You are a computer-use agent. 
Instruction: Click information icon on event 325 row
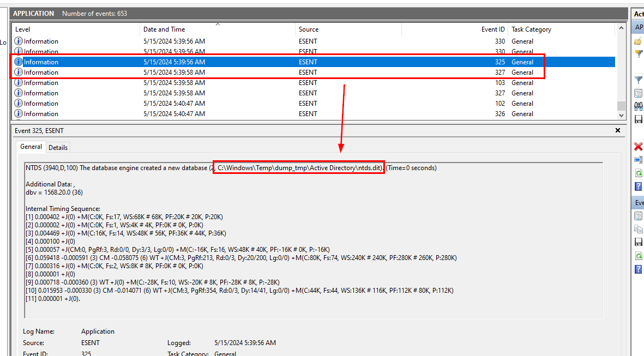coord(19,62)
